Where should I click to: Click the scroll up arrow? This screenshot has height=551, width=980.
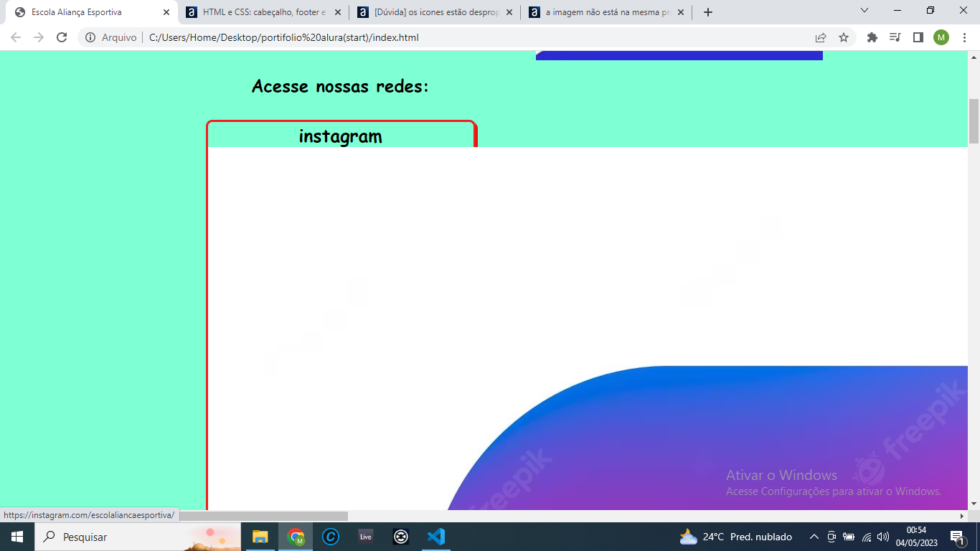click(x=974, y=57)
